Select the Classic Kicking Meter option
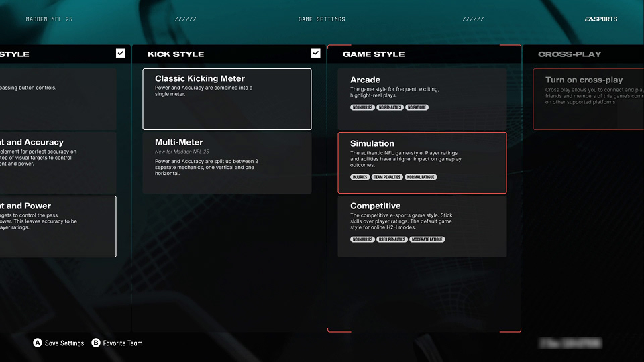 (227, 99)
